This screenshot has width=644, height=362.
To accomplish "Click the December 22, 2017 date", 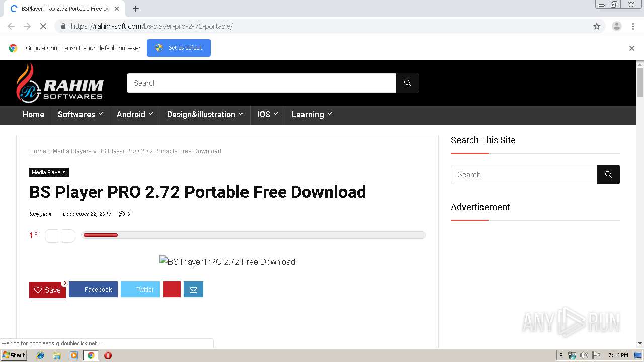I will (87, 214).
